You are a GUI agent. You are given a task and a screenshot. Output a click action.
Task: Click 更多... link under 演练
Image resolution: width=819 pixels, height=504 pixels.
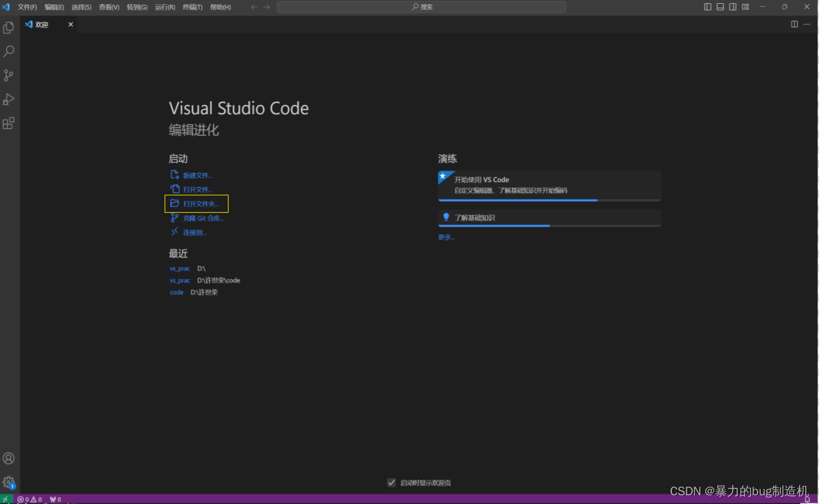pyautogui.click(x=446, y=237)
